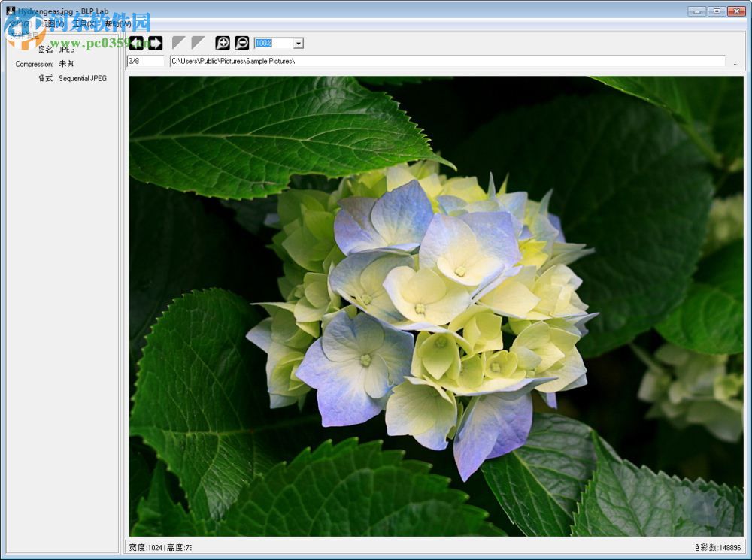Minimize the BLP Lab window
The width and height of the screenshot is (752, 560).
click(x=697, y=11)
